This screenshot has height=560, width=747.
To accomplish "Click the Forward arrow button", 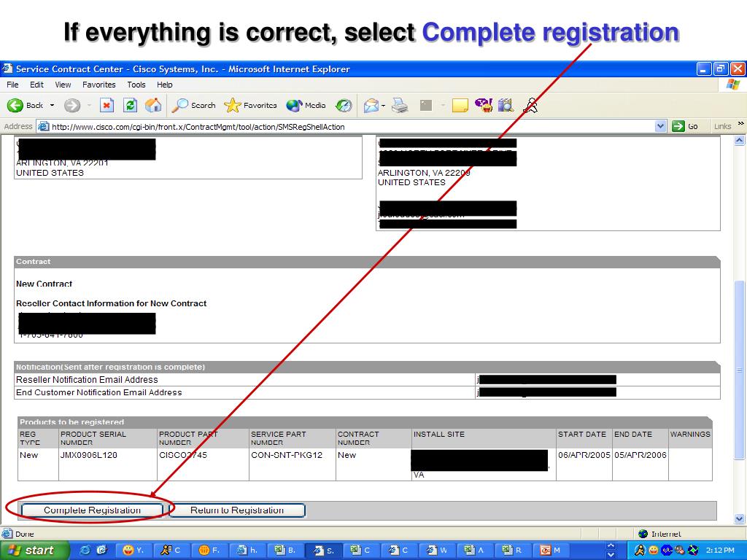I will coord(72,105).
